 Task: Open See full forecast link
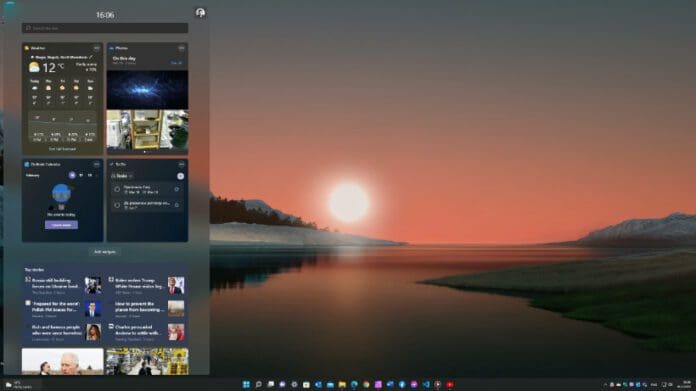click(62, 149)
